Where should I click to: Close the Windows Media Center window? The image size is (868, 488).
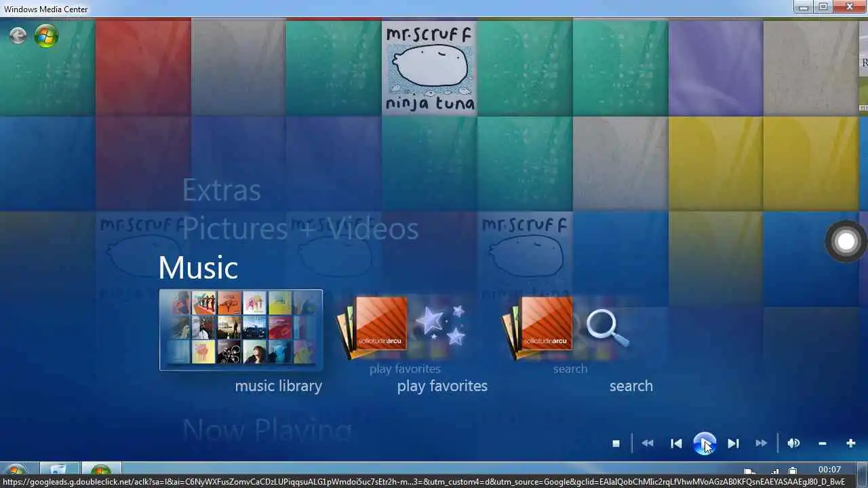click(850, 7)
